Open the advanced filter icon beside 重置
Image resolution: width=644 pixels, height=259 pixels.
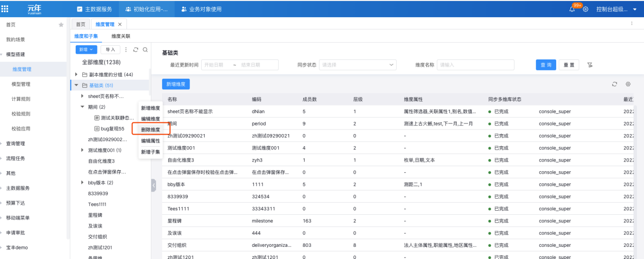[x=590, y=65]
